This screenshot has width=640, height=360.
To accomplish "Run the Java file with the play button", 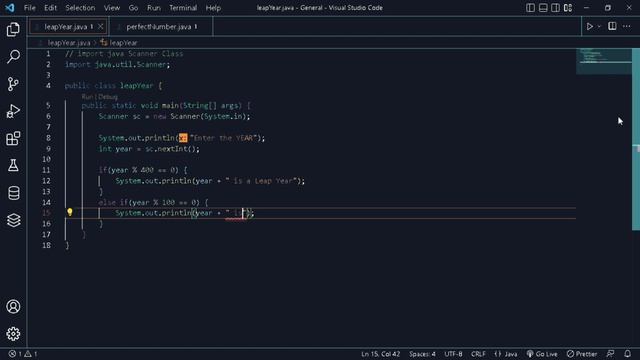I will coord(589,27).
